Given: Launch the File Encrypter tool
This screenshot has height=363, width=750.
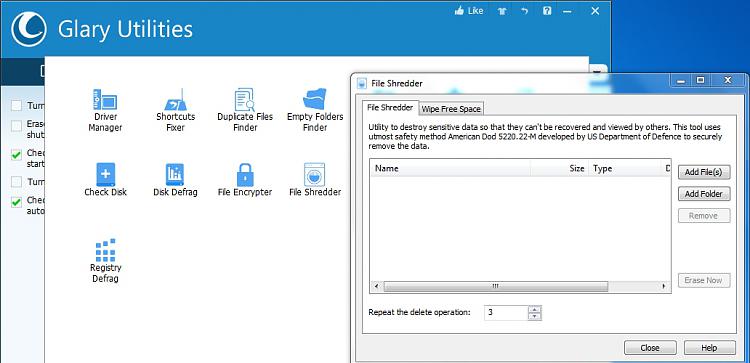Looking at the screenshot, I should pos(245,180).
